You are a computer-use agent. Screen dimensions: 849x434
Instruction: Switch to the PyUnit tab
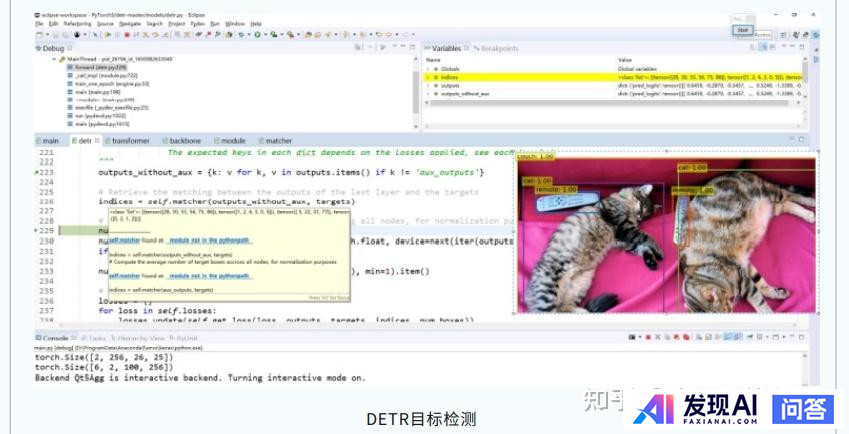(x=184, y=338)
